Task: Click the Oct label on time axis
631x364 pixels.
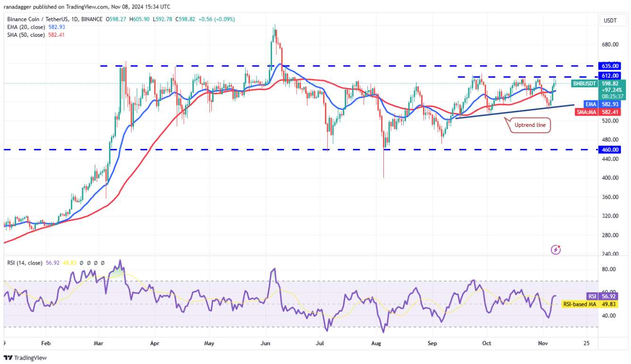Action: pos(487,344)
